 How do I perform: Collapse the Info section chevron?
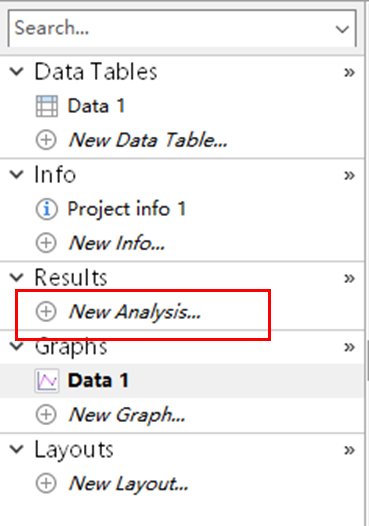[16, 174]
